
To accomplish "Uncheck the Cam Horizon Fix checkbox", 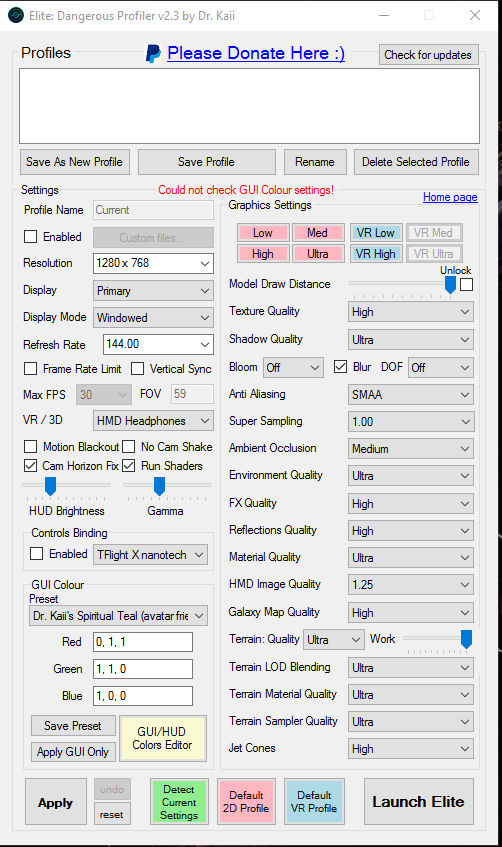I will pos(31,465).
